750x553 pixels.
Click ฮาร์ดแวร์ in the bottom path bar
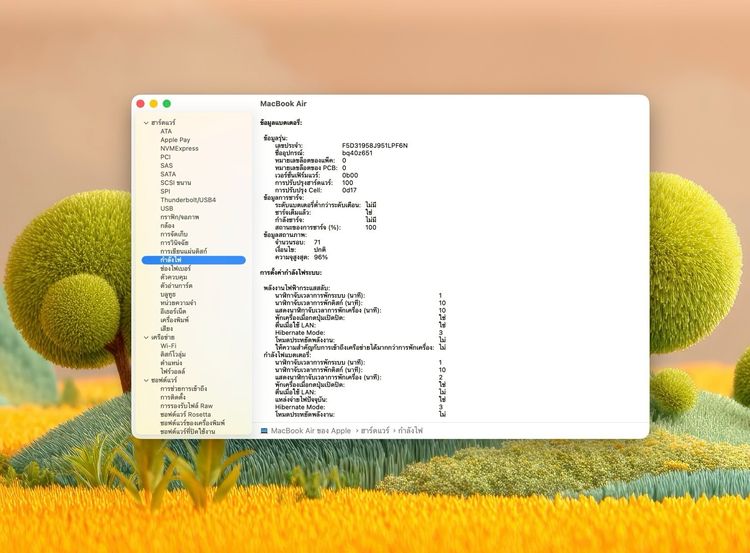pyautogui.click(x=374, y=430)
